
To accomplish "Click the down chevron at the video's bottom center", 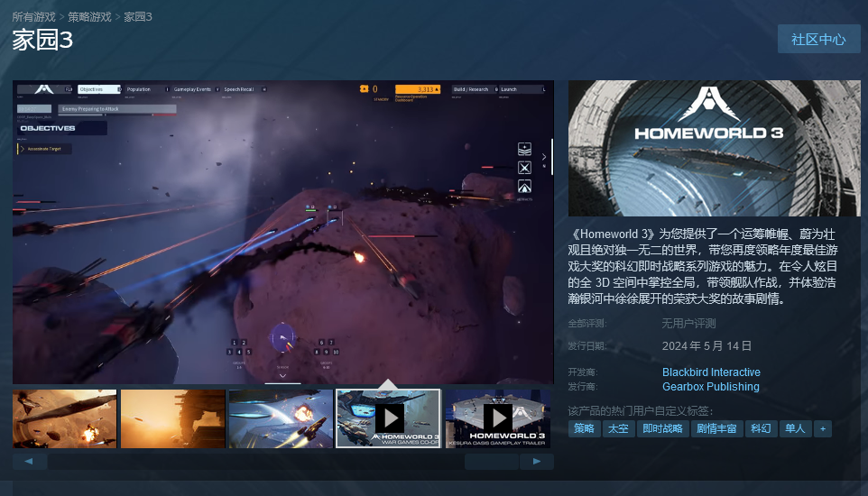I will (282, 376).
